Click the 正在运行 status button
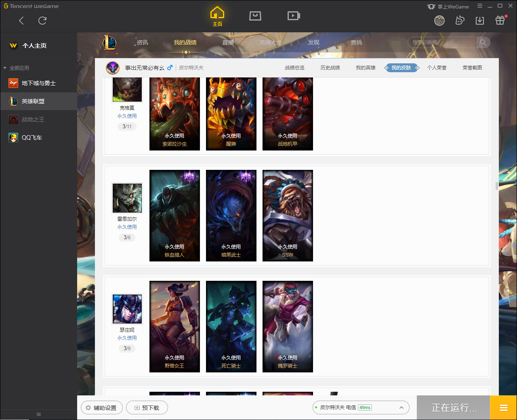 (x=454, y=407)
